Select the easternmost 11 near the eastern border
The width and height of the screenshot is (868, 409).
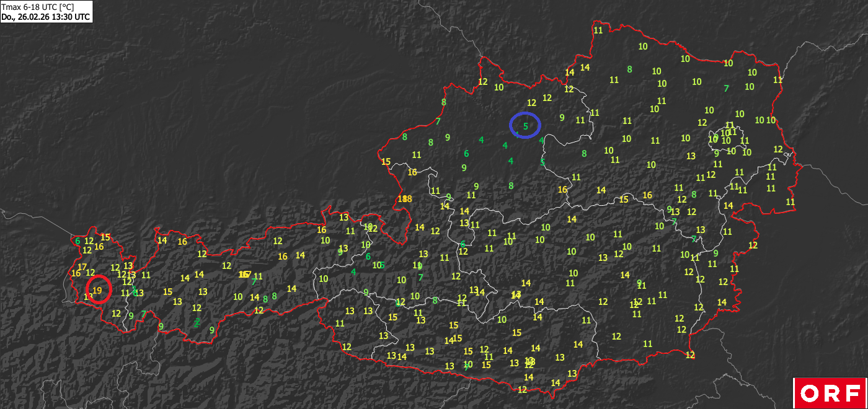pyautogui.click(x=790, y=201)
